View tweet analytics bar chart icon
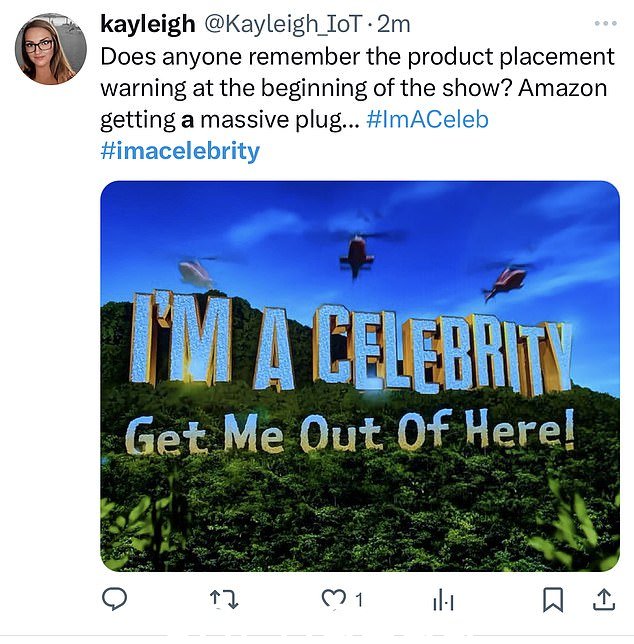 (x=443, y=600)
